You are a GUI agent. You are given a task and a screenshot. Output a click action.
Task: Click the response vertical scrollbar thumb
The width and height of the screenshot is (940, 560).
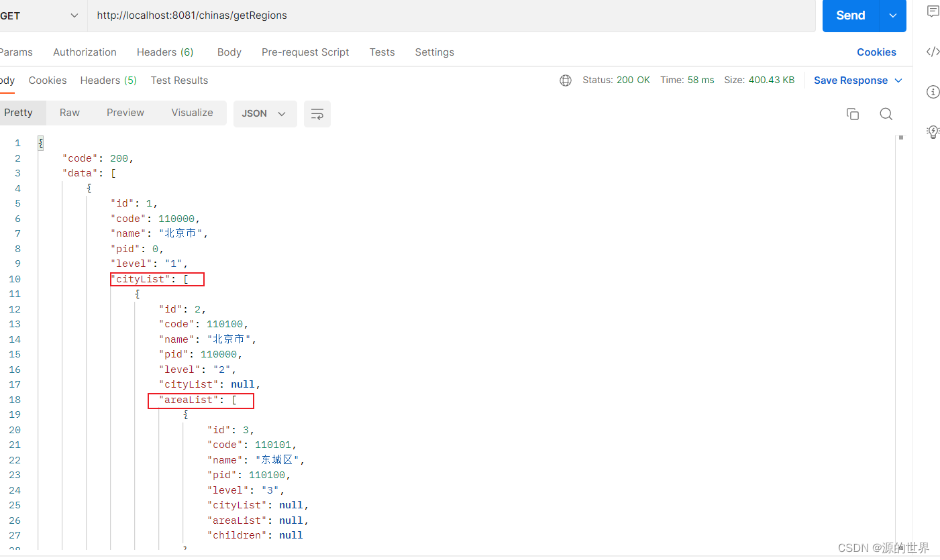point(901,137)
